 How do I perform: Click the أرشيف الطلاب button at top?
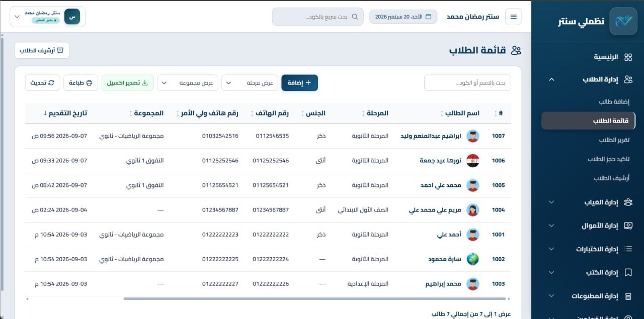click(42, 50)
